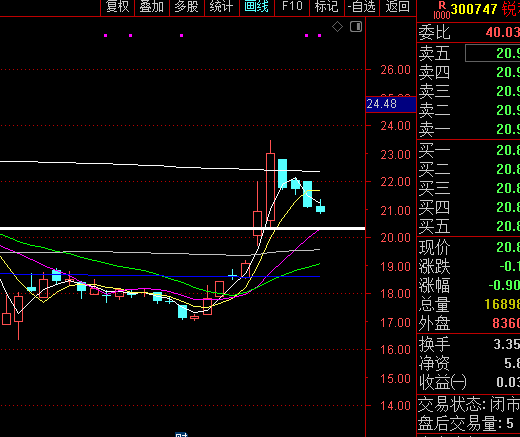Remove stock via -自选 button

[x=362, y=7]
